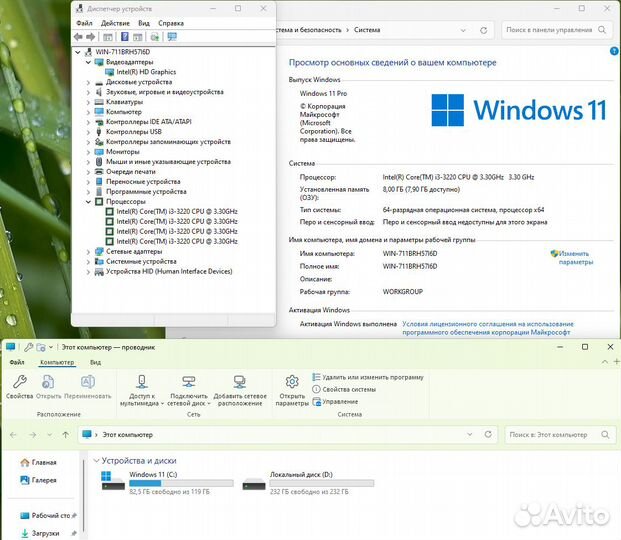621x540 pixels.
Task: Select the Intel(R) HD Graphics device
Action: tap(146, 72)
